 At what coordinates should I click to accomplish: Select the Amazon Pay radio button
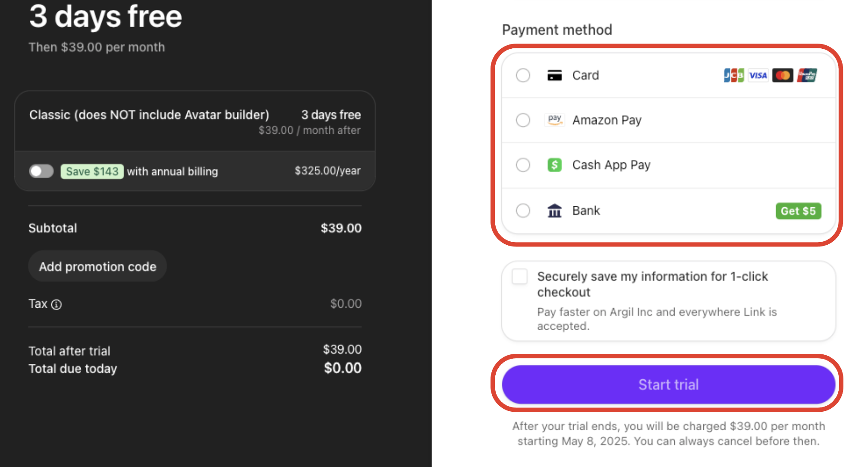523,120
